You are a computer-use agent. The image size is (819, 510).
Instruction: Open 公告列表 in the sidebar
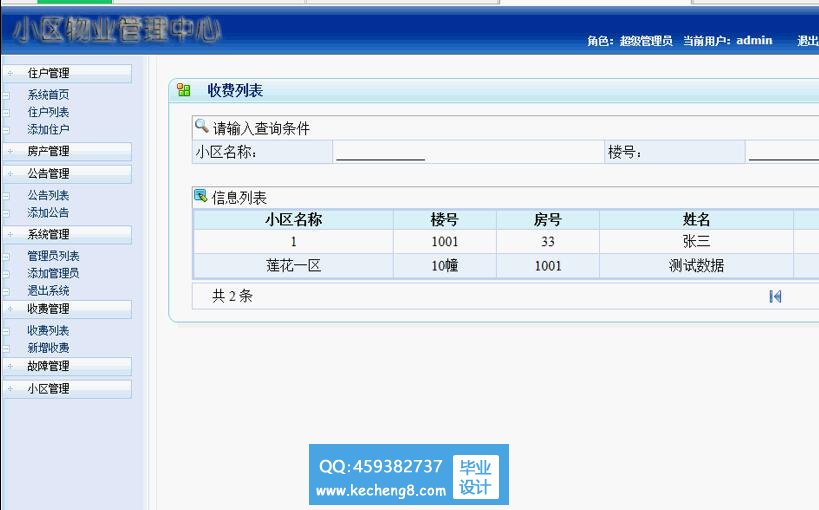click(x=48, y=195)
